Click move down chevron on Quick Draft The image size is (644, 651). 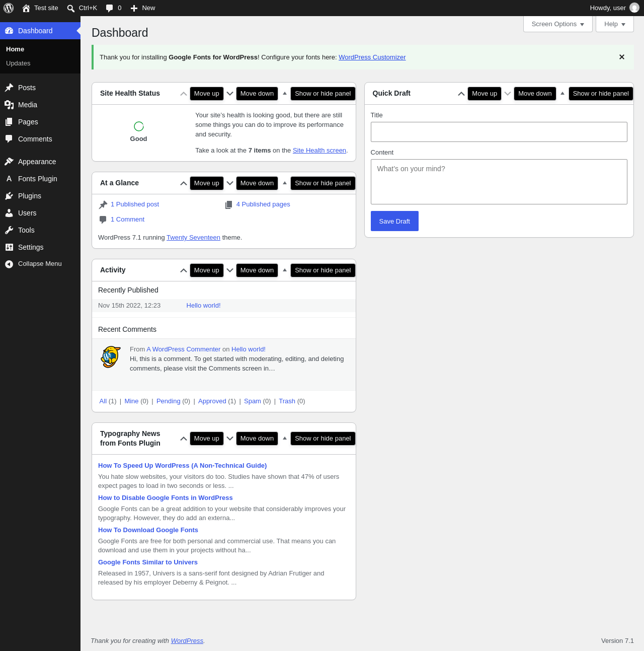508,94
